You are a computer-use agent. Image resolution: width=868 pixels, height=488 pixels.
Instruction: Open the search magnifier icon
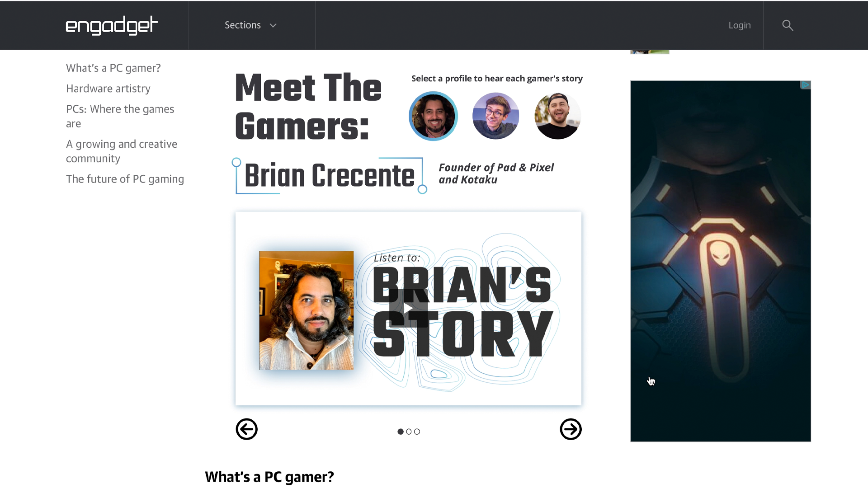(788, 25)
